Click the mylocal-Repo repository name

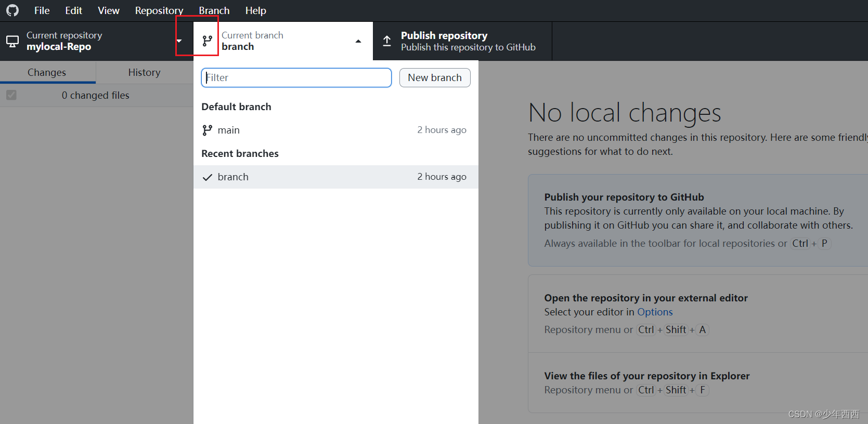coord(59,47)
